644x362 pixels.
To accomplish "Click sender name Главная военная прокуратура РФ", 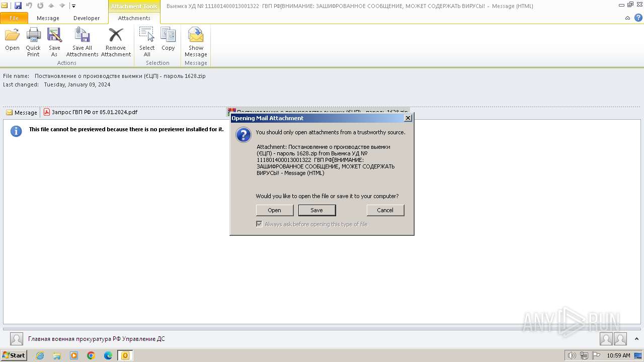I will tap(96, 339).
